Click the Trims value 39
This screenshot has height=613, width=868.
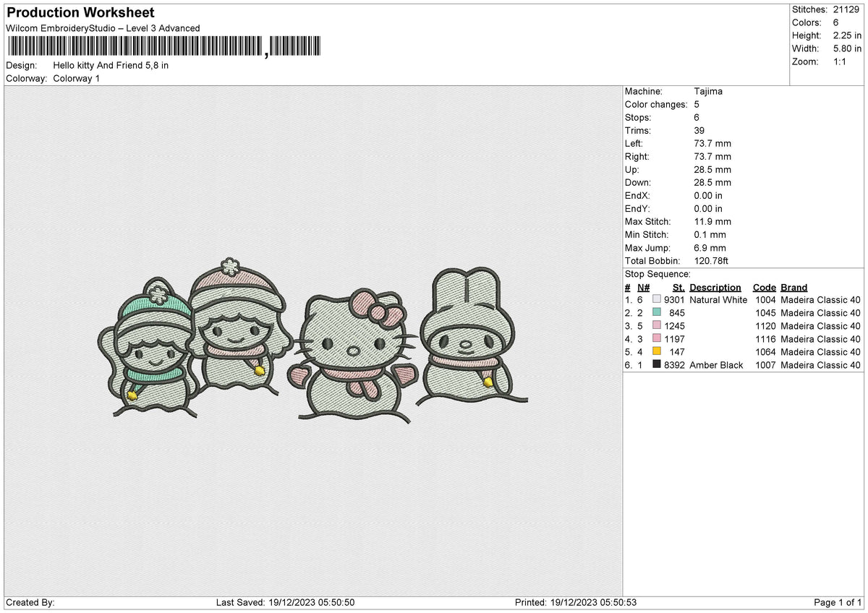699,130
